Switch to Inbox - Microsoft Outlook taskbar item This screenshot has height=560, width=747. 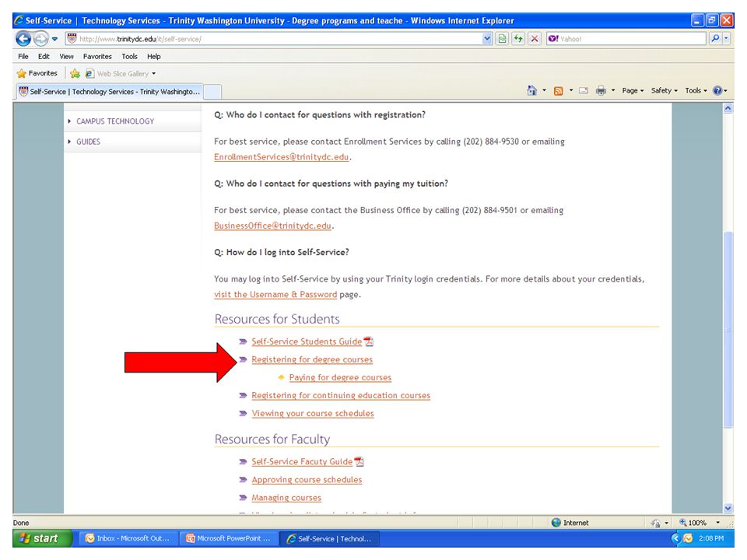click(x=128, y=538)
